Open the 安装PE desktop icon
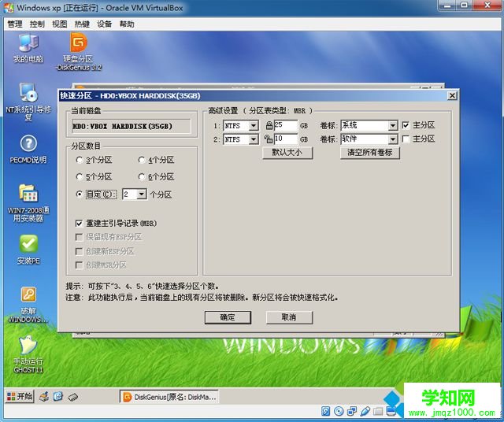This screenshot has width=504, height=422. point(28,250)
